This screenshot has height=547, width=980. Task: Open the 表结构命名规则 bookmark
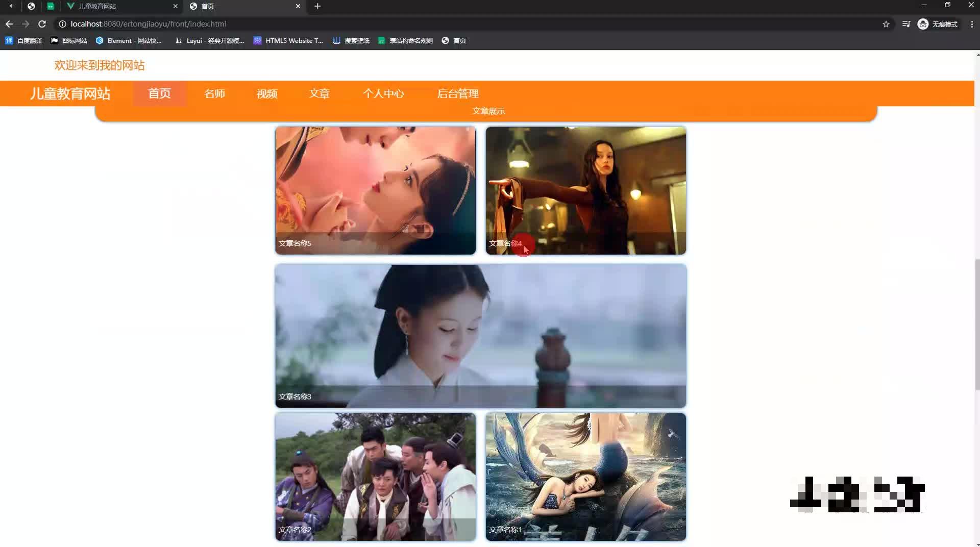point(405,41)
